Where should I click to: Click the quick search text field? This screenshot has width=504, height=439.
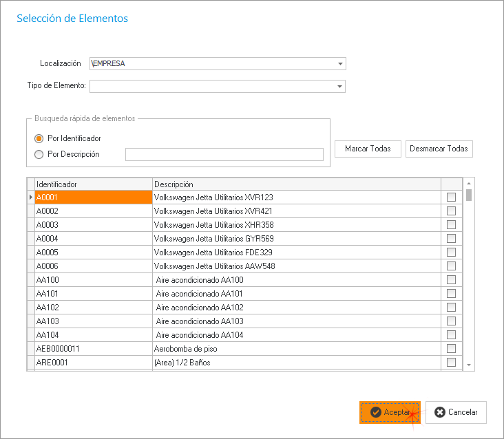(224, 154)
